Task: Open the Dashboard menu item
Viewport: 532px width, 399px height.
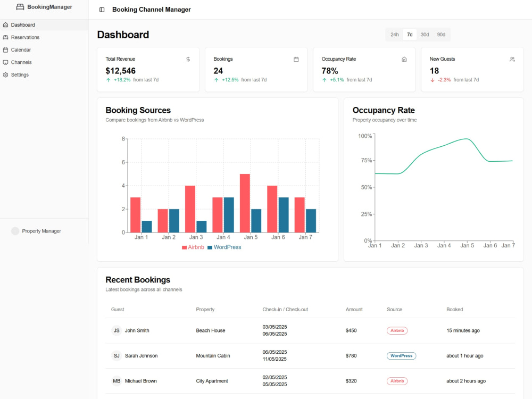Action: point(44,25)
